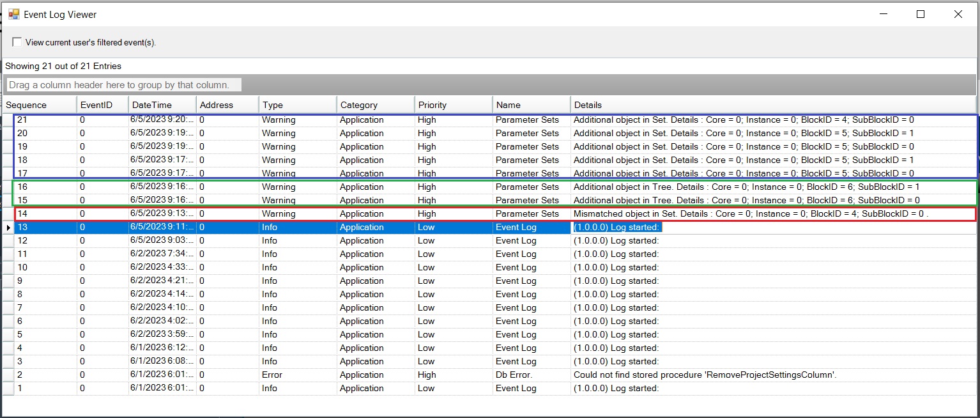Maximize the Event Log Viewer window
This screenshot has width=980, height=418.
(x=921, y=14)
